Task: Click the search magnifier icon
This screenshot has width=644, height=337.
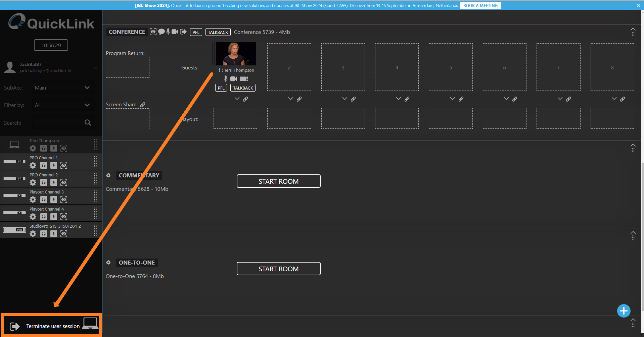Action: (x=88, y=123)
